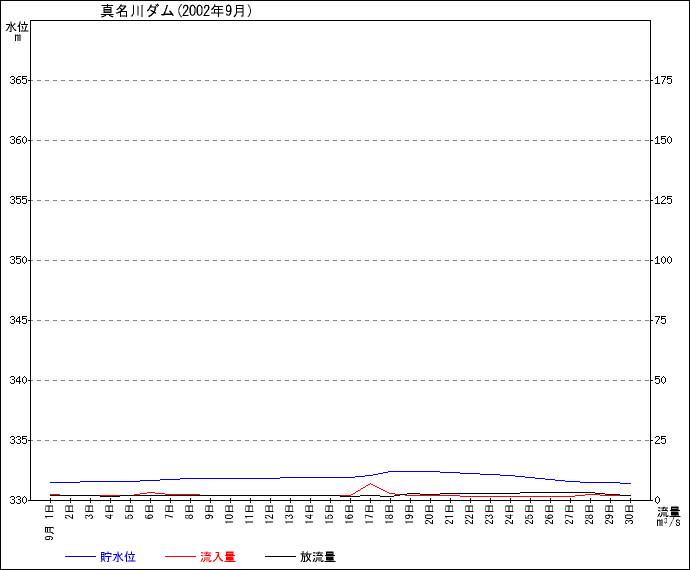
Task: Click the black legend line for 放流量
Action: point(280,556)
